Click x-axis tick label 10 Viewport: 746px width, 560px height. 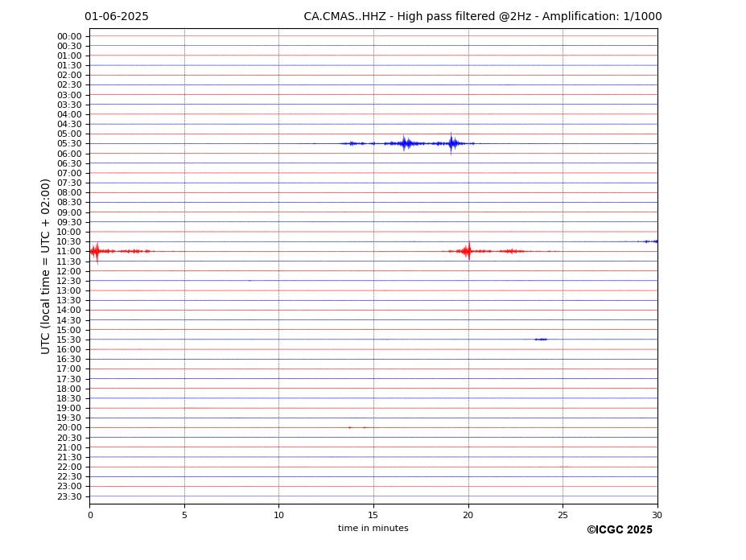(278, 515)
